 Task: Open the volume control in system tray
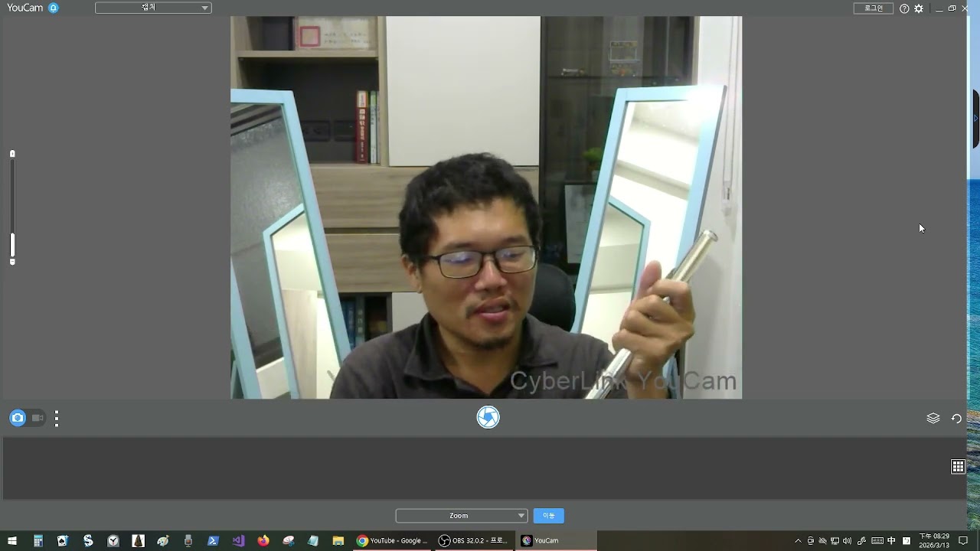(x=847, y=541)
